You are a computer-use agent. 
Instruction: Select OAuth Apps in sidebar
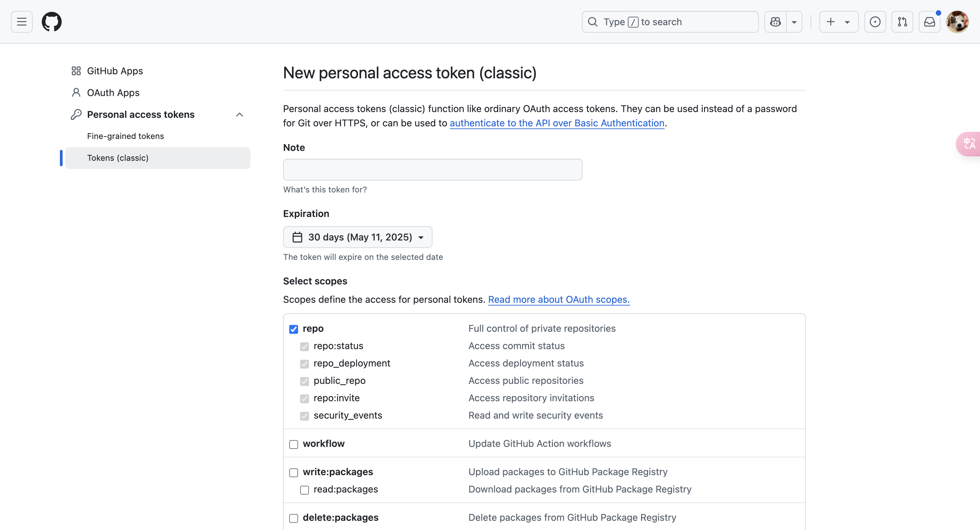(x=113, y=93)
